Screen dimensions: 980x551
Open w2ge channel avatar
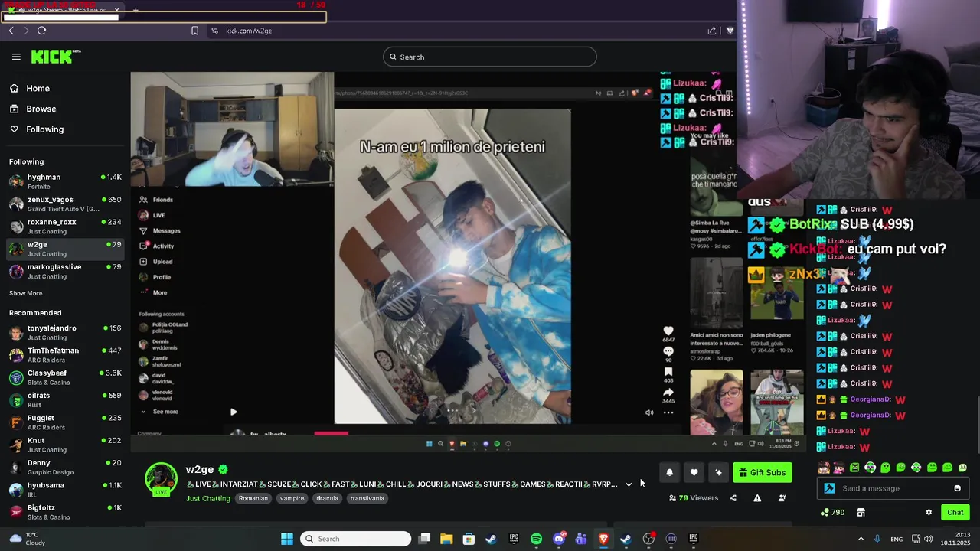(161, 478)
